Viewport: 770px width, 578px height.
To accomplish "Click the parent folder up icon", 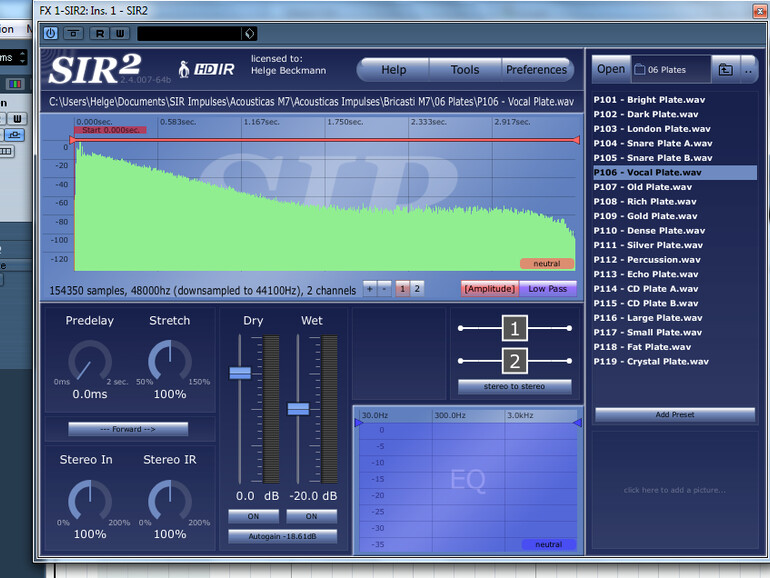I will [x=725, y=70].
